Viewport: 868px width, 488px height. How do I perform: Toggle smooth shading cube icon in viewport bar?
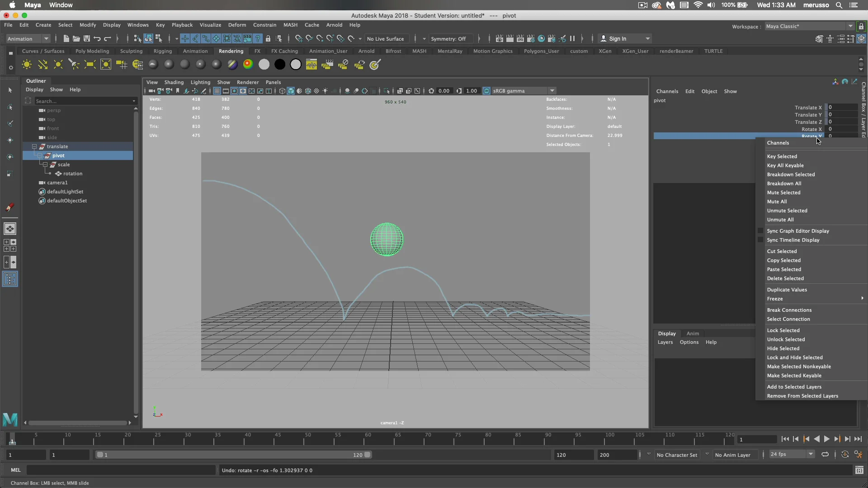[x=291, y=90]
